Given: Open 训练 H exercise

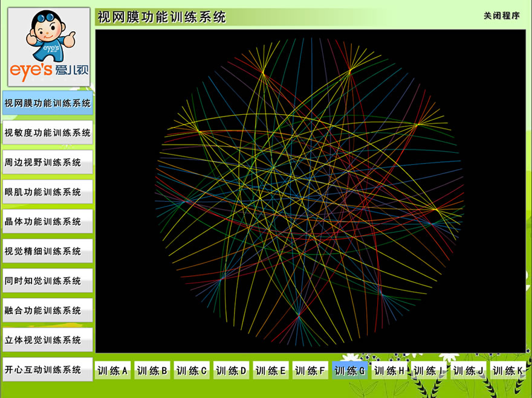Looking at the screenshot, I should pyautogui.click(x=389, y=370).
